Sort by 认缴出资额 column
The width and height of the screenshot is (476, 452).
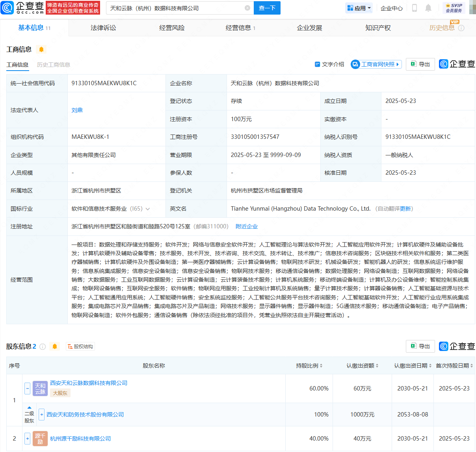click(377, 366)
